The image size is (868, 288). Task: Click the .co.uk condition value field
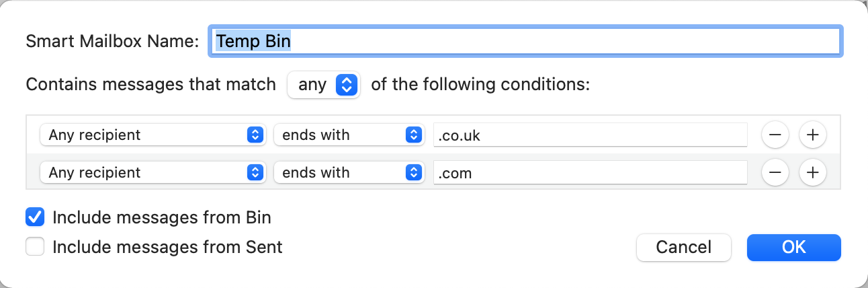pyautogui.click(x=590, y=135)
